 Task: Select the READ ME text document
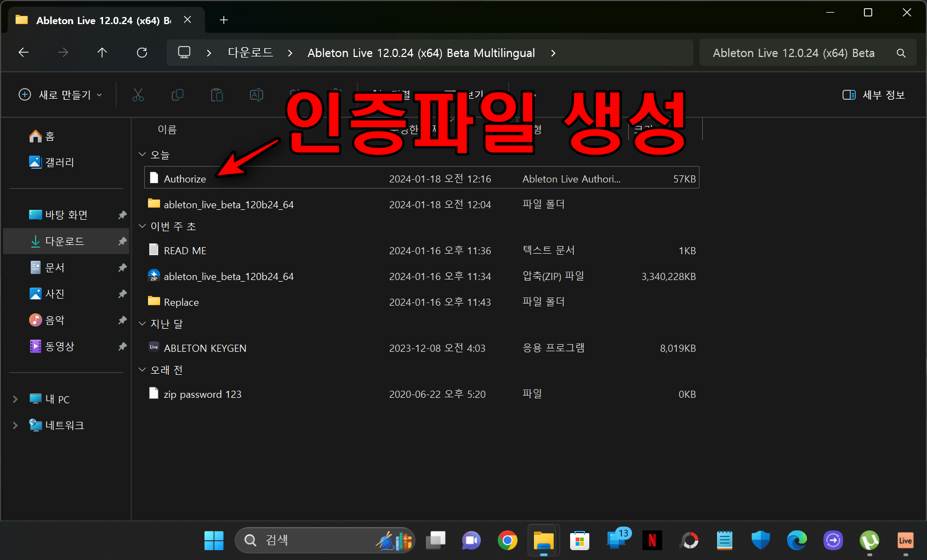(x=422, y=250)
